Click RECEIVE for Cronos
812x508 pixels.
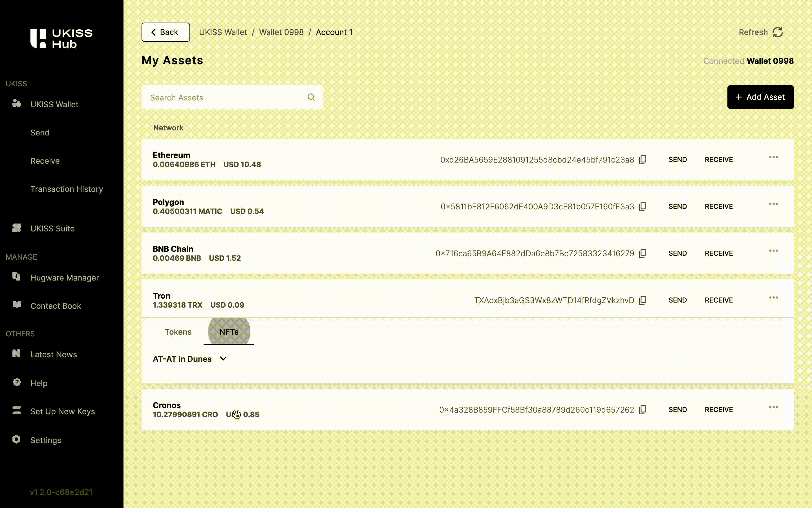(719, 410)
